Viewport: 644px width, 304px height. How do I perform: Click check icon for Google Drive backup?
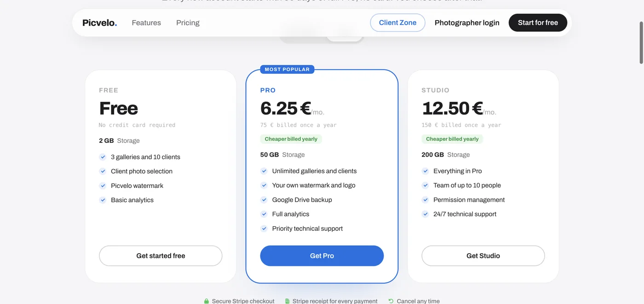point(264,200)
